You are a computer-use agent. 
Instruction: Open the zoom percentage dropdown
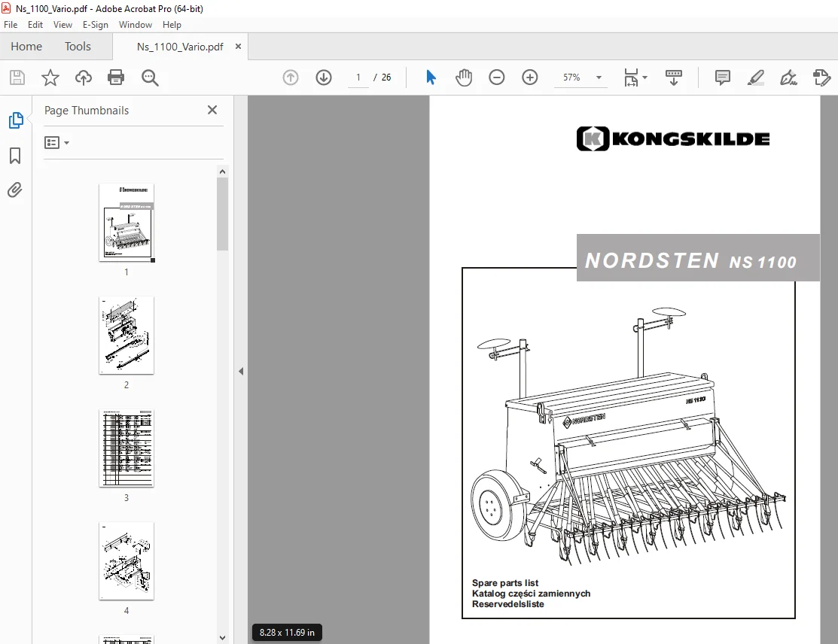(x=599, y=77)
